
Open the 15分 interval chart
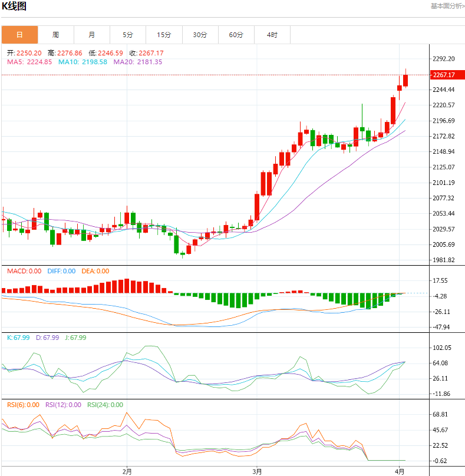pyautogui.click(x=164, y=35)
